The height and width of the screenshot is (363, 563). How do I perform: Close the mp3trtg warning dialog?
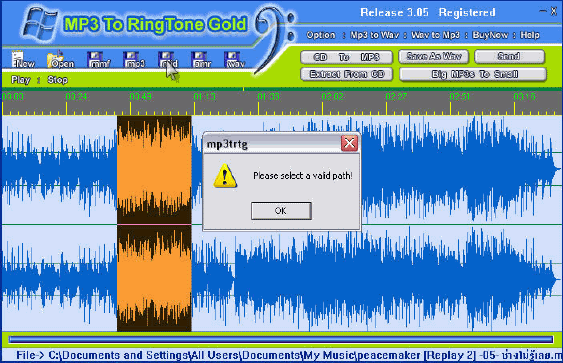pyautogui.click(x=349, y=143)
